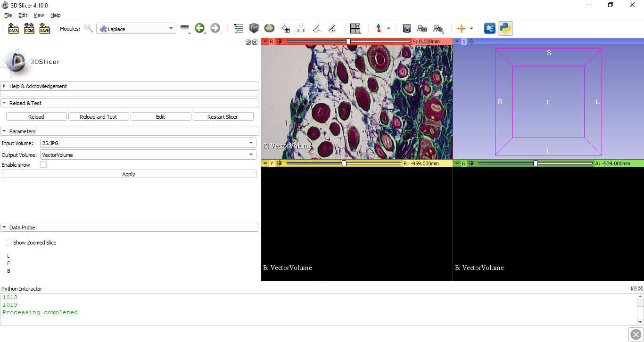Open the Input Volume dropdown
This screenshot has width=644, height=342.
point(148,143)
